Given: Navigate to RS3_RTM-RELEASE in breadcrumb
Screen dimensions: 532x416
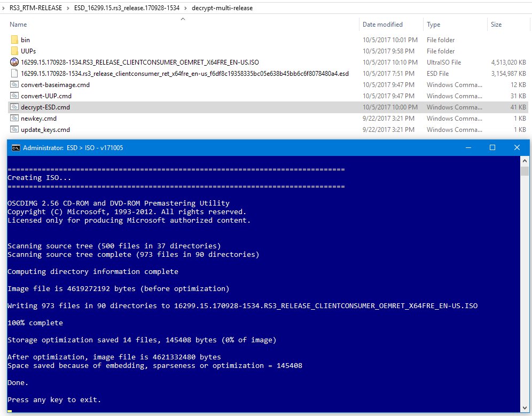Looking at the screenshot, I should coord(36,8).
